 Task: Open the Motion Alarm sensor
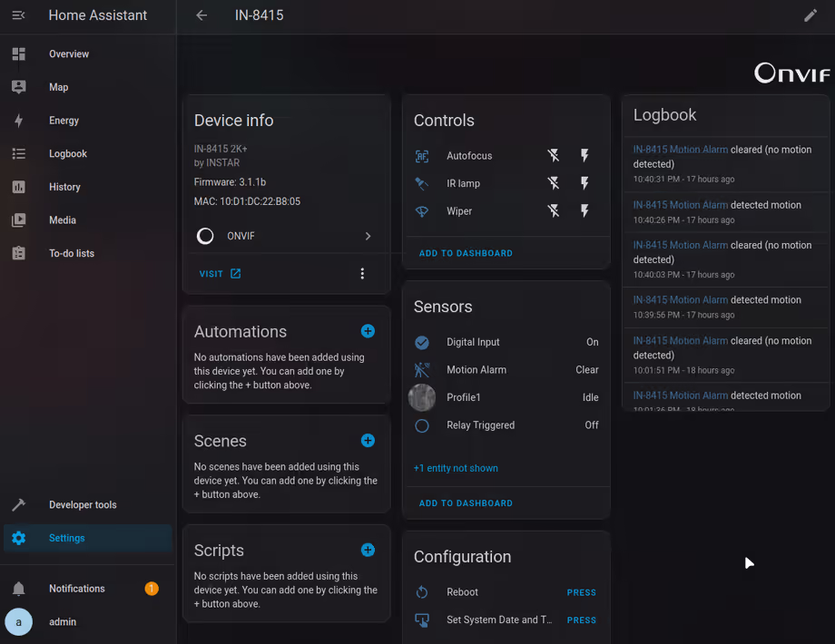pos(506,370)
